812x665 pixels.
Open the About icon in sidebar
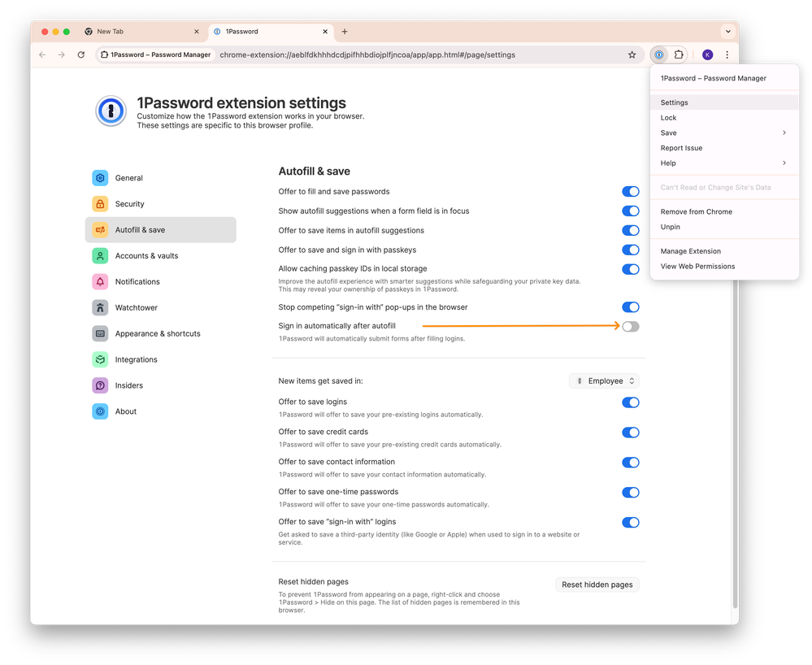(x=100, y=411)
